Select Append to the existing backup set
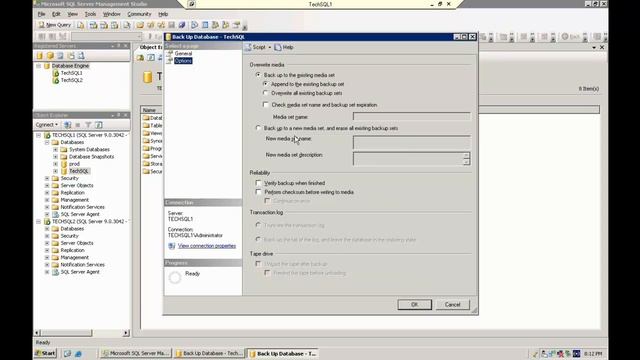This screenshot has width=640, height=360. tap(266, 84)
